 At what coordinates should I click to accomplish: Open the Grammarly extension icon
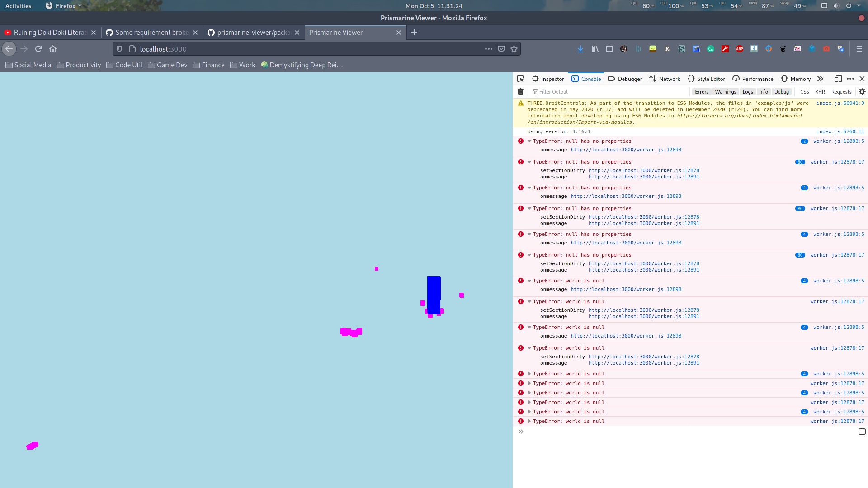pyautogui.click(x=710, y=49)
